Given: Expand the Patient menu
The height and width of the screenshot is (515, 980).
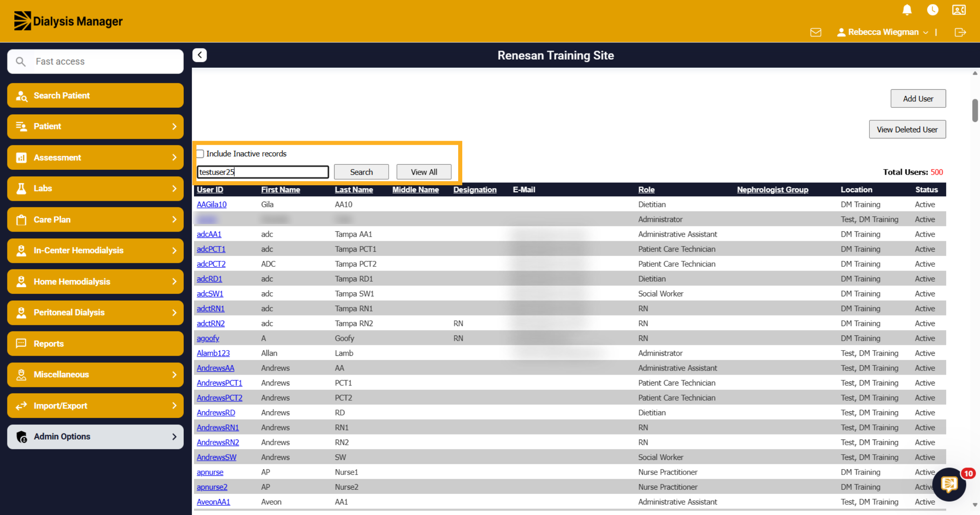Looking at the screenshot, I should pyautogui.click(x=95, y=127).
